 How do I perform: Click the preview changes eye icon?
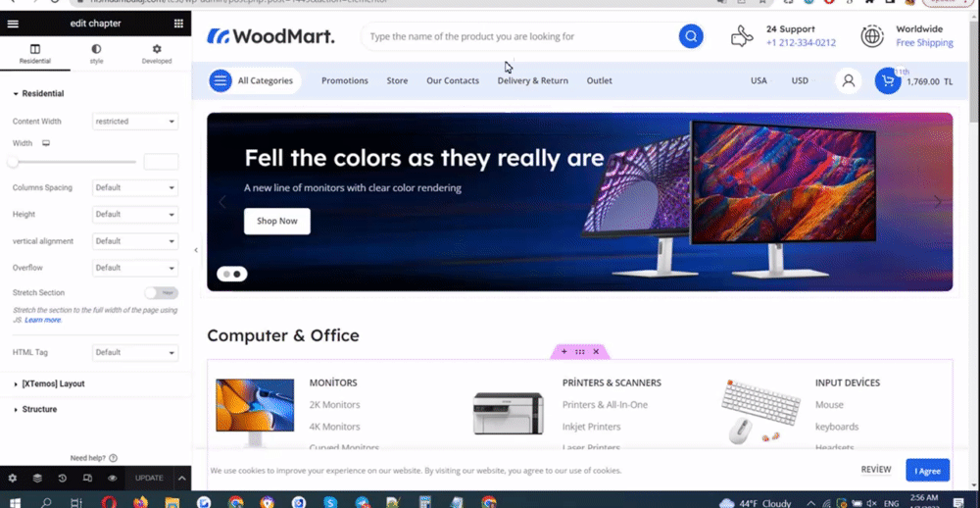113,478
